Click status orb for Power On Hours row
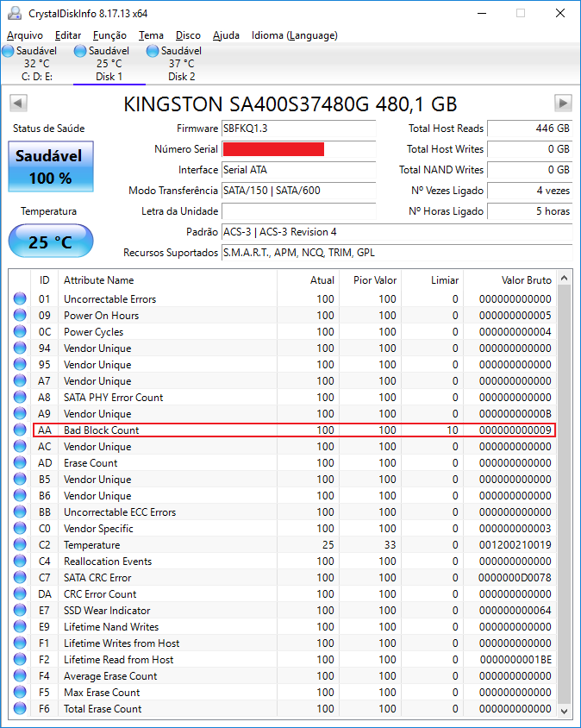The width and height of the screenshot is (581, 728). click(x=20, y=315)
